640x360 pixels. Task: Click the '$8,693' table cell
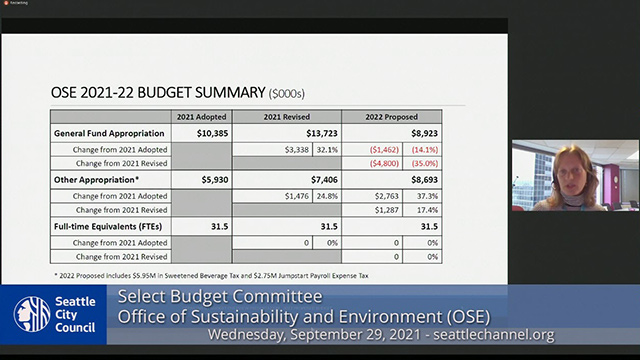tap(392, 180)
